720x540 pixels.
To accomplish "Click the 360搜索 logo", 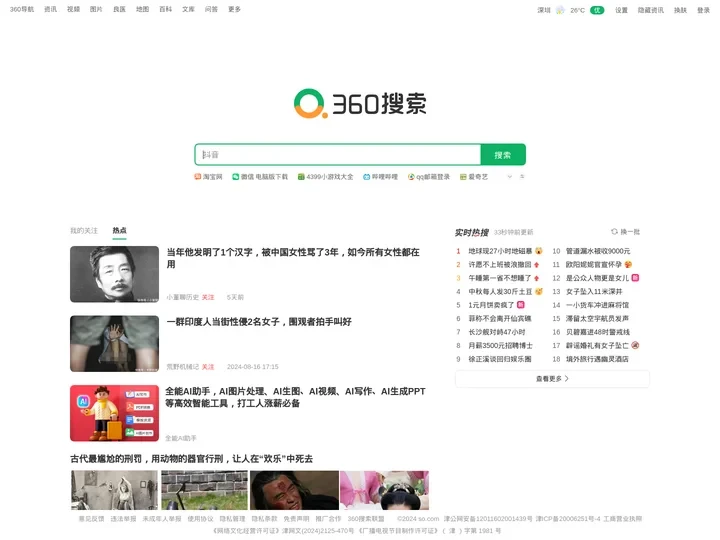I will (360, 103).
